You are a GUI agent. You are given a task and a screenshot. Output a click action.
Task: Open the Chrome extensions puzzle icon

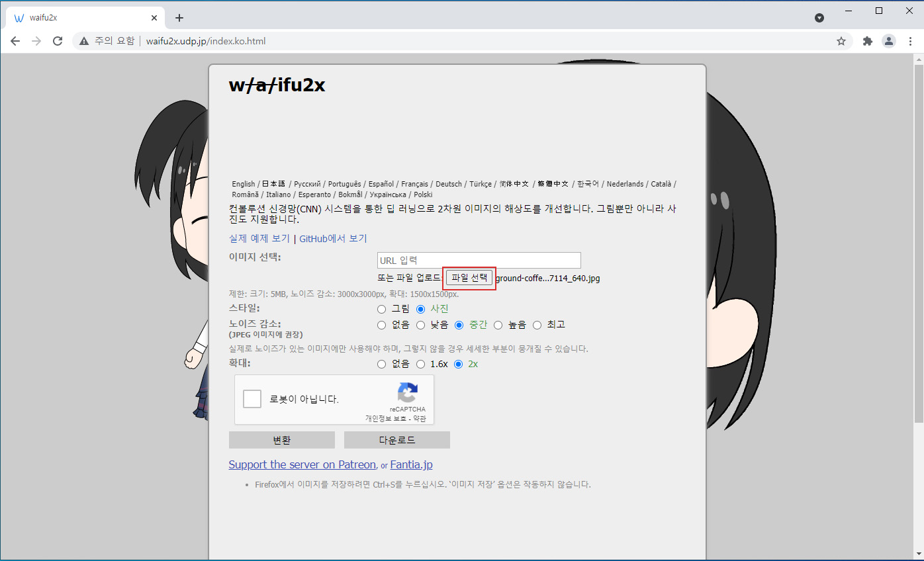click(868, 41)
